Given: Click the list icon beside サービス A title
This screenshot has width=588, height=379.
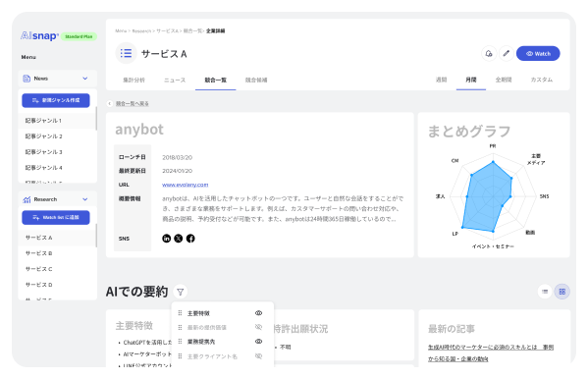Looking at the screenshot, I should pos(126,53).
